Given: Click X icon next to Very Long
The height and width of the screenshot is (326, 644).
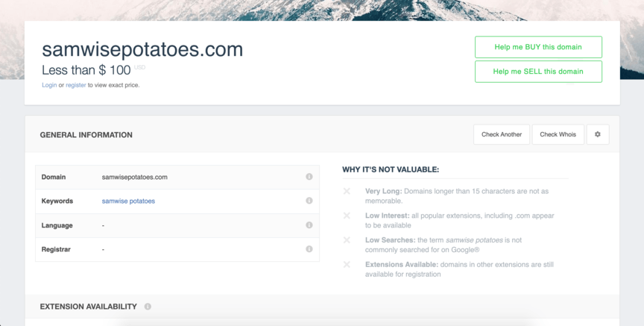Looking at the screenshot, I should 347,191.
